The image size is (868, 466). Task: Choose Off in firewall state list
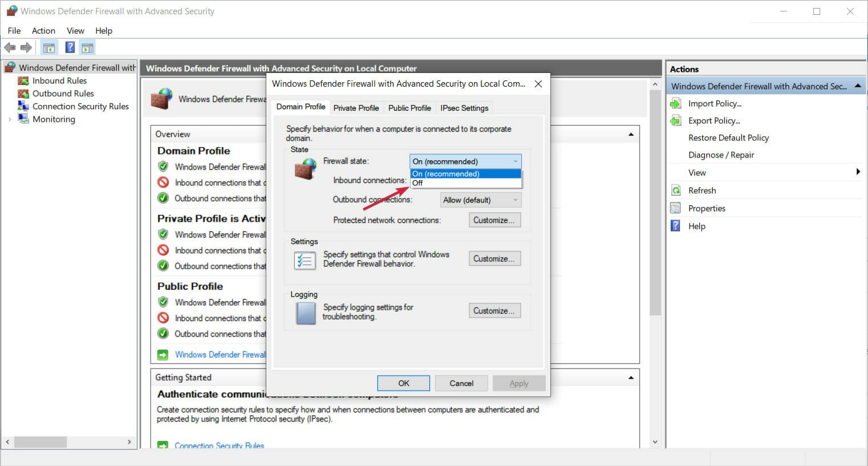[466, 183]
